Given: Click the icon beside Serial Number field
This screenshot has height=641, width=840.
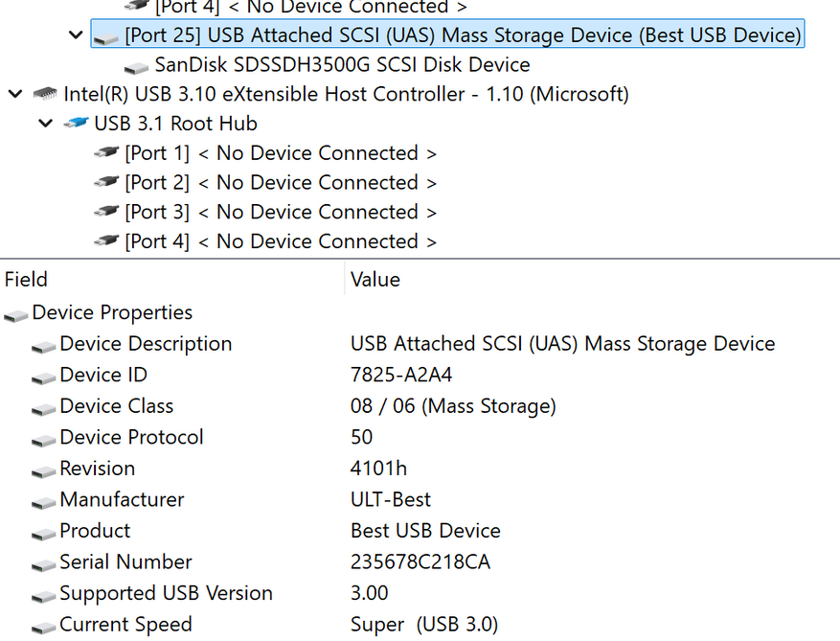Looking at the screenshot, I should pyautogui.click(x=43, y=563).
